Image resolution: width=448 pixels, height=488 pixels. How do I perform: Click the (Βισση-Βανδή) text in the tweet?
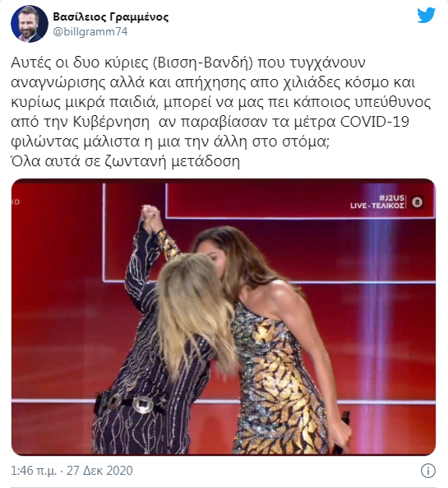click(x=203, y=63)
